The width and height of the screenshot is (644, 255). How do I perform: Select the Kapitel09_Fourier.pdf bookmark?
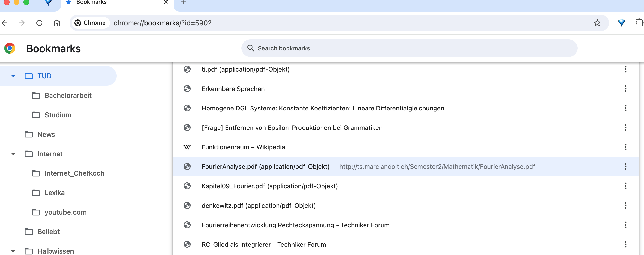click(270, 186)
